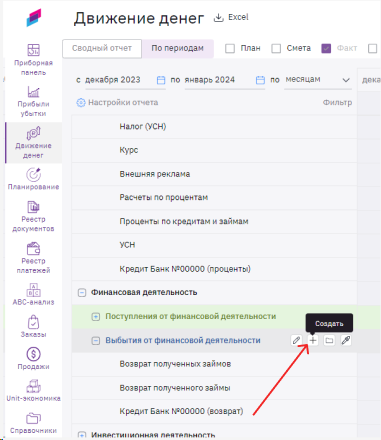Open Реестр платежей sidebar icon

(33, 249)
